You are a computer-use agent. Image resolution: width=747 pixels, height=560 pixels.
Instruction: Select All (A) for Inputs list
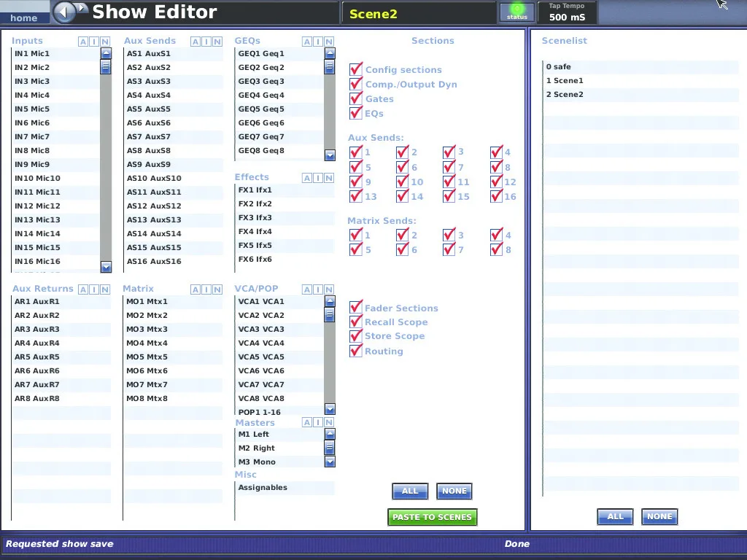coord(83,42)
